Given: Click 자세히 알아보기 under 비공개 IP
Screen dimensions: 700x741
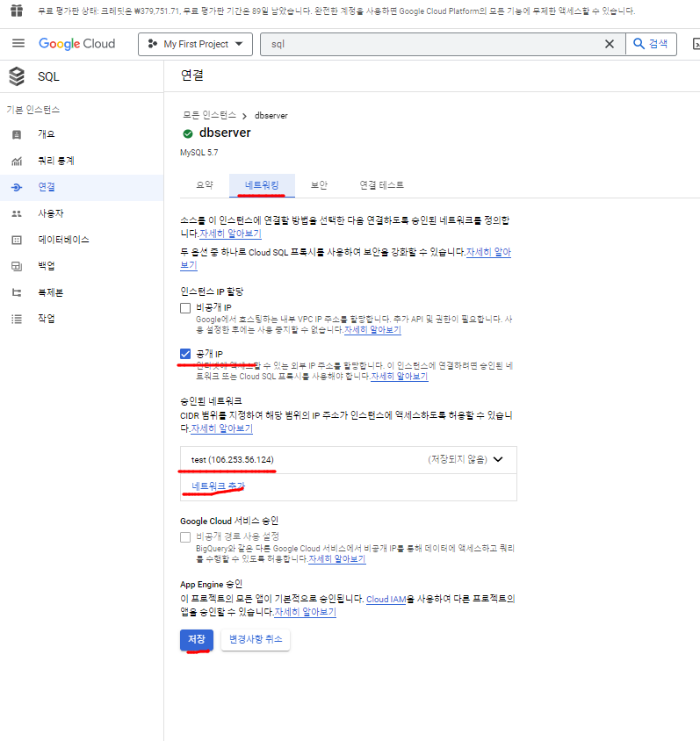Looking at the screenshot, I should [x=372, y=330].
